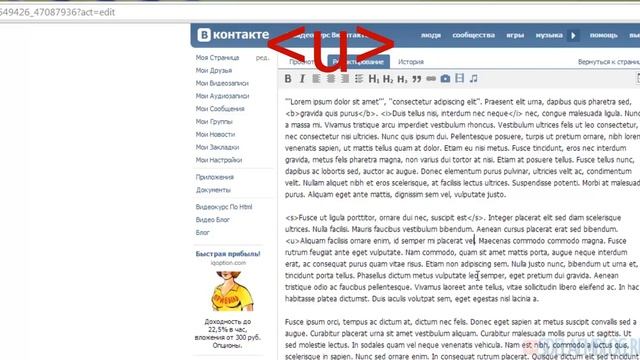The height and width of the screenshot is (360, 640).
Task: Open the Блог sidebar link
Action: coord(202,233)
